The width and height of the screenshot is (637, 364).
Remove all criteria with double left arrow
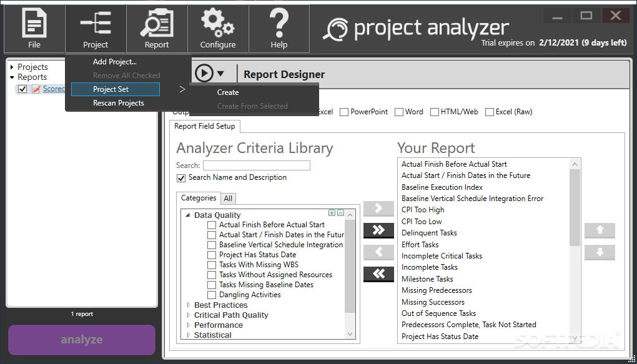(x=378, y=274)
